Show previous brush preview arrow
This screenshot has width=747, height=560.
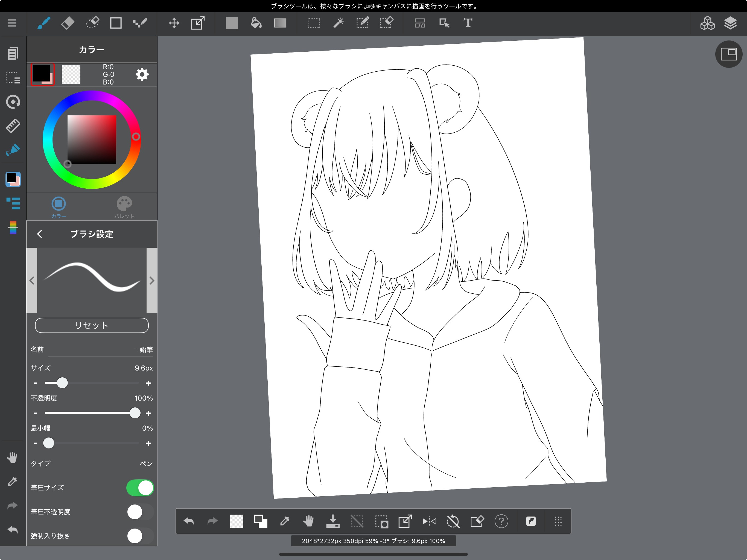[x=32, y=280]
